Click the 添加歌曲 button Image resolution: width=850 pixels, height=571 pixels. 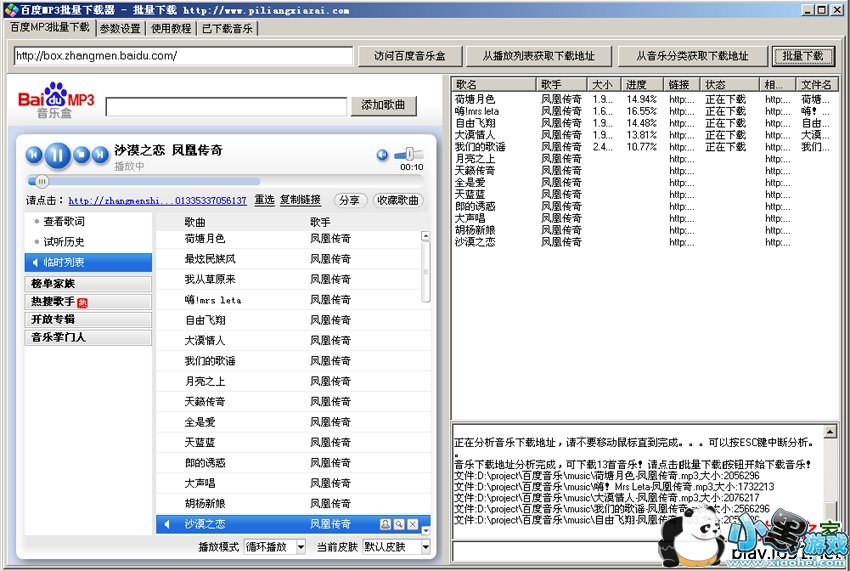[383, 105]
